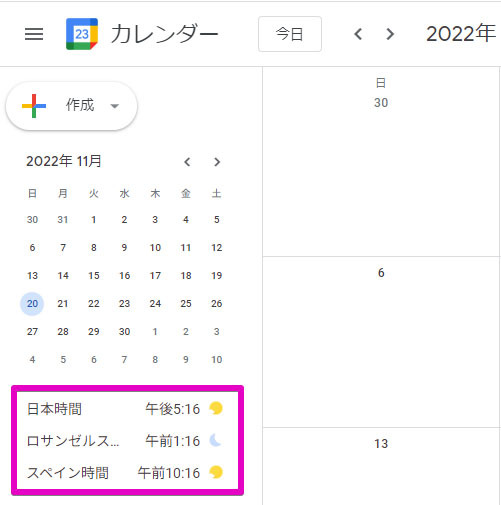Click the moon icon beside ロサンゼルス time
Image resolution: width=501 pixels, height=505 pixels.
pyautogui.click(x=216, y=440)
